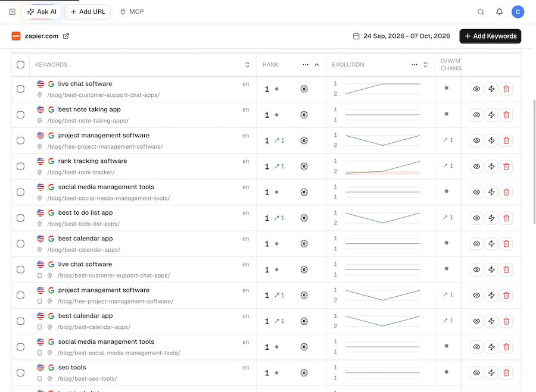View details eye for best note taking app
This screenshot has height=392, width=536.
(476, 115)
